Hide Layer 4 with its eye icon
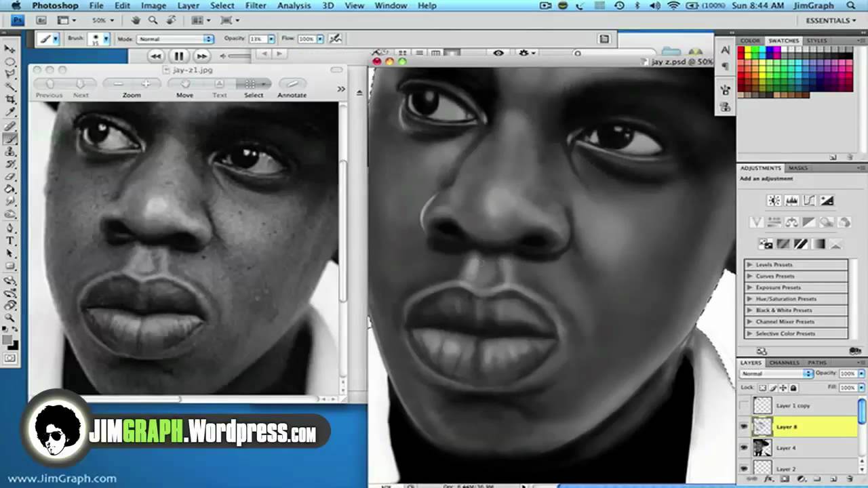Screen dimensions: 868x488 pos(745,448)
